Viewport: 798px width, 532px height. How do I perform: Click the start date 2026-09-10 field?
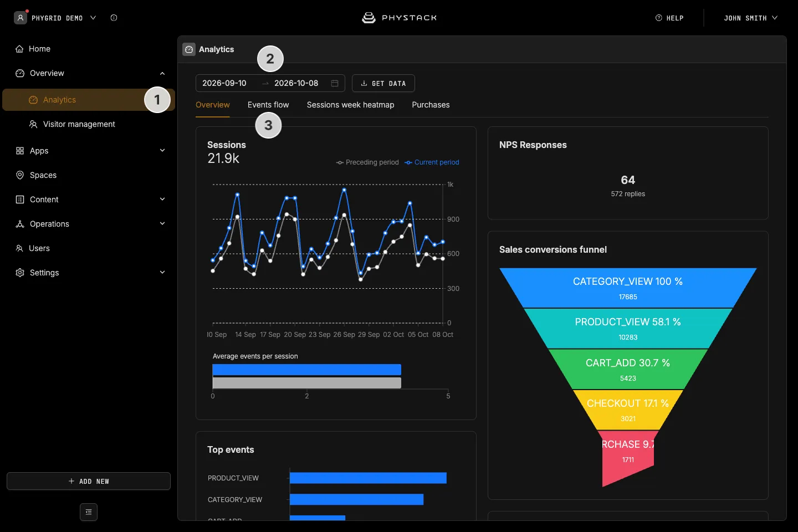tap(224, 83)
